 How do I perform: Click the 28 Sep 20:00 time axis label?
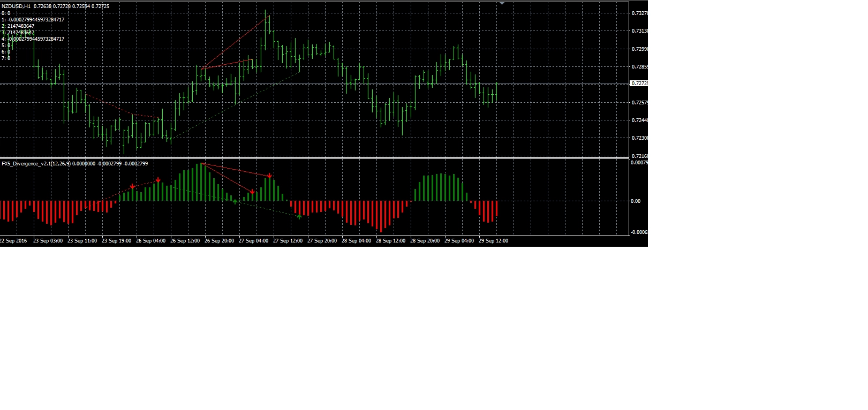point(425,241)
